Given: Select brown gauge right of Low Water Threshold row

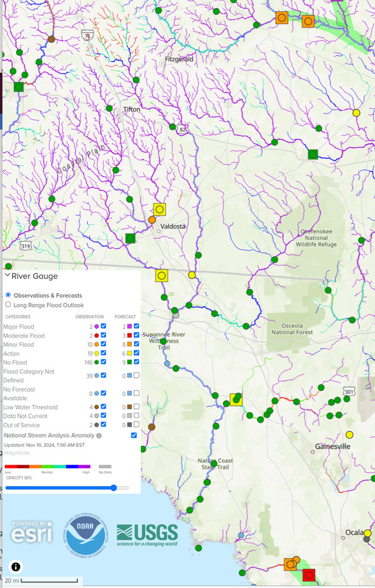Looking at the screenshot, I should [x=152, y=427].
